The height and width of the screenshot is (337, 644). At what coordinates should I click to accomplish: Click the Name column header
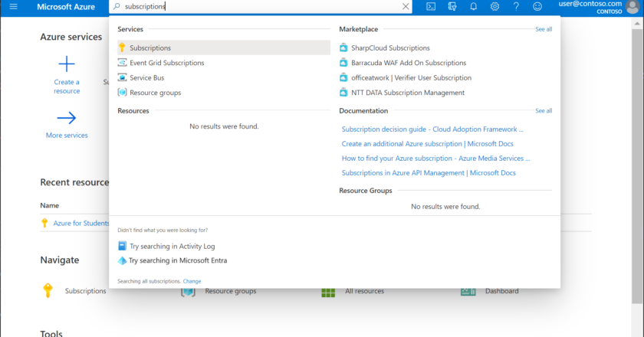[49, 206]
